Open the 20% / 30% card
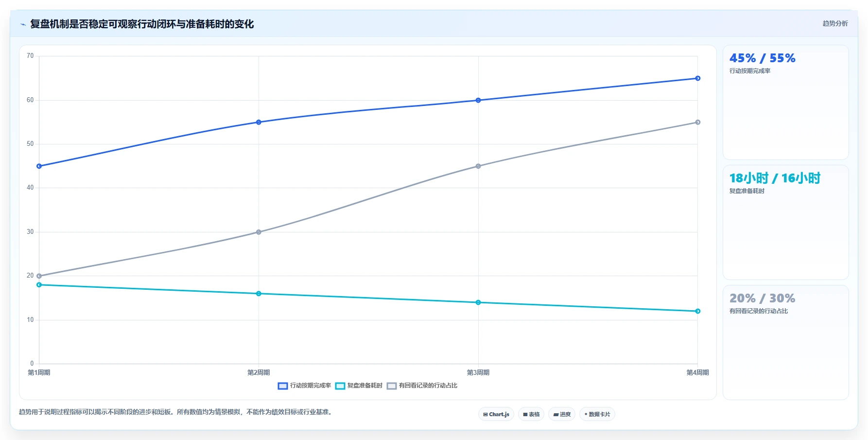Viewport: 868px width, 440px height. (x=786, y=342)
